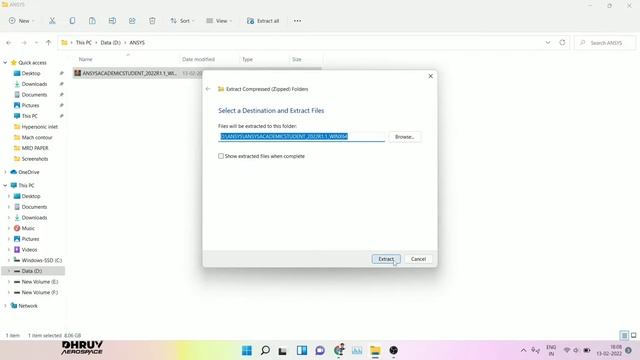This screenshot has height=360, width=640.
Task: Open Hypersonic inlet folder in sidebar
Action: coord(40,127)
